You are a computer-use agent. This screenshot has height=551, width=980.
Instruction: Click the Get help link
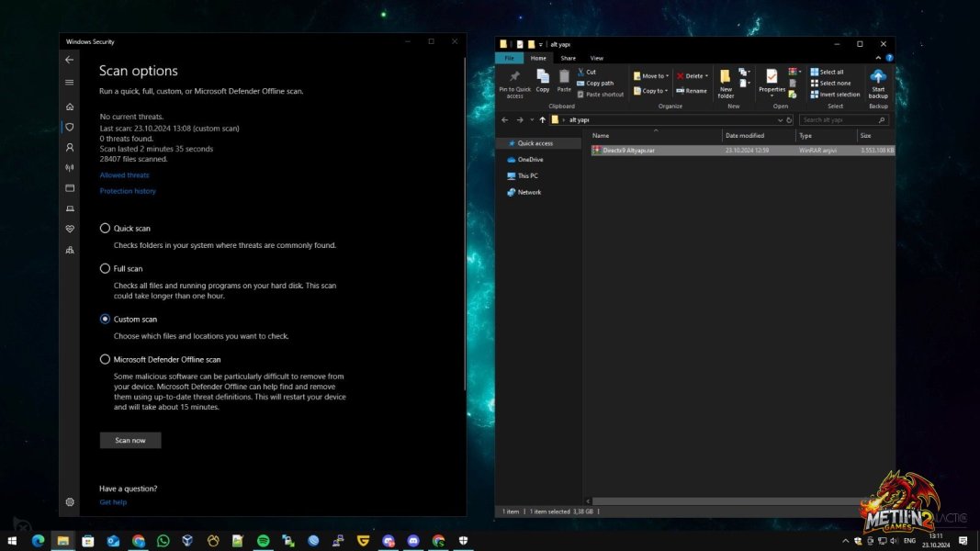(x=113, y=502)
